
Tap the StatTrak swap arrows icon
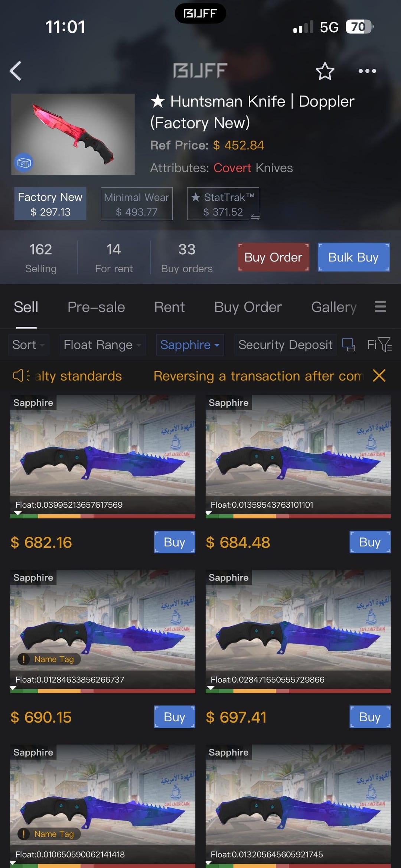tap(255, 217)
